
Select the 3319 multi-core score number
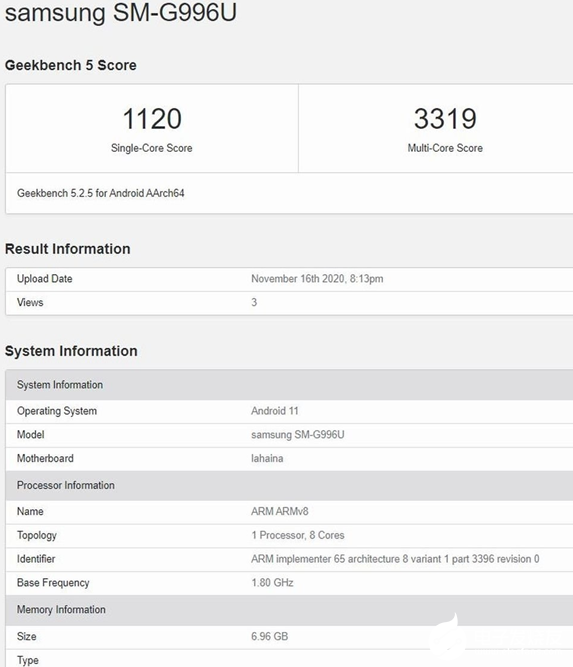445,119
